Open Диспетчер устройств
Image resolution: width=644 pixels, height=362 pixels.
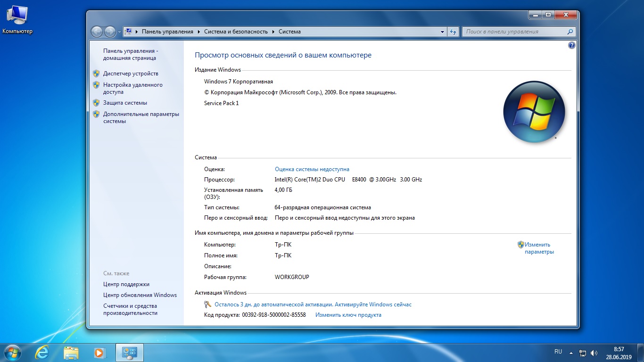pyautogui.click(x=131, y=74)
